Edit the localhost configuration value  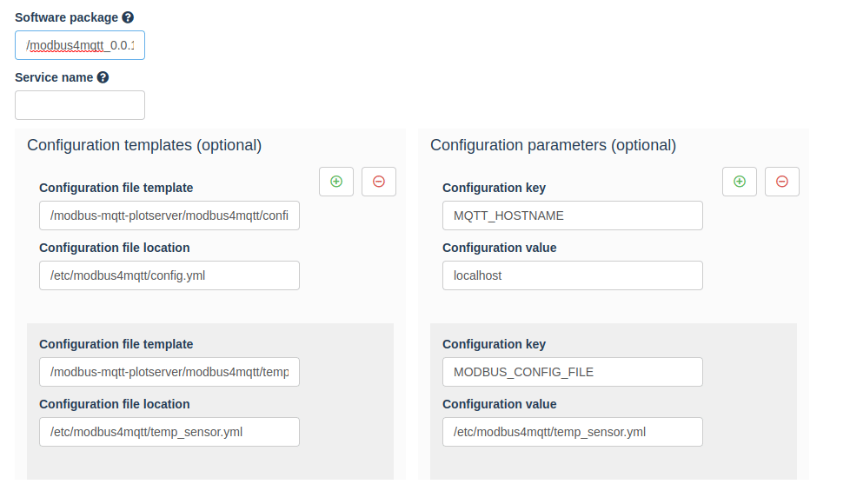click(572, 275)
